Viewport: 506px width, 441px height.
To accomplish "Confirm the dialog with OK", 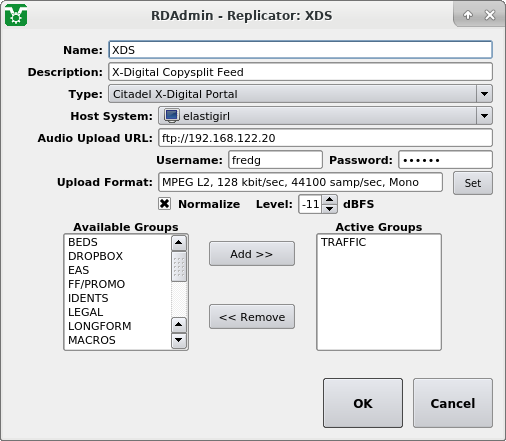I will point(363,403).
